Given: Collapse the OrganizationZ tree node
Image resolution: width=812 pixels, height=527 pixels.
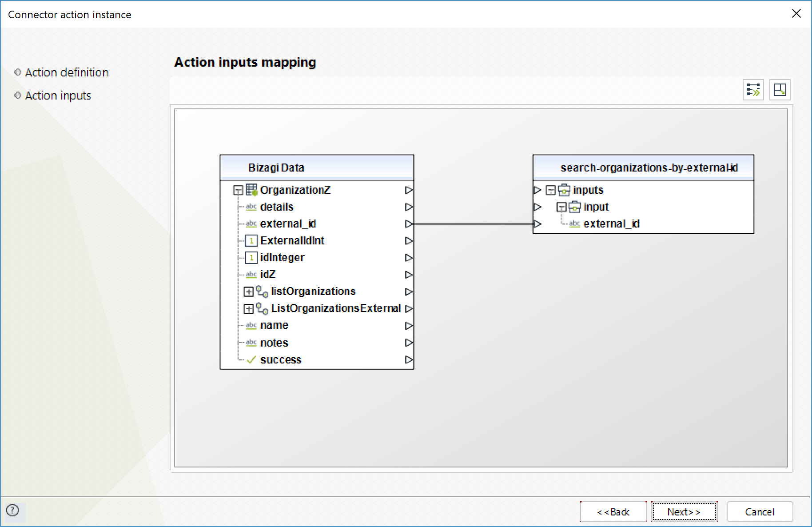Looking at the screenshot, I should 238,190.
